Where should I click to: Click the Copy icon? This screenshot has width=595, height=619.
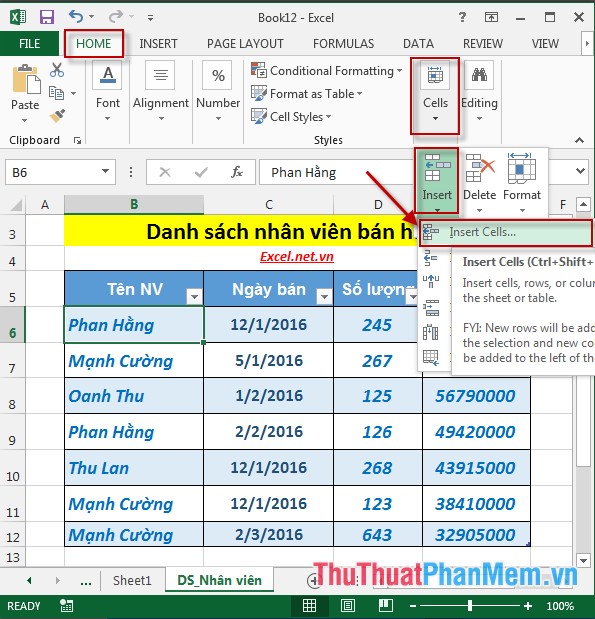click(x=56, y=93)
